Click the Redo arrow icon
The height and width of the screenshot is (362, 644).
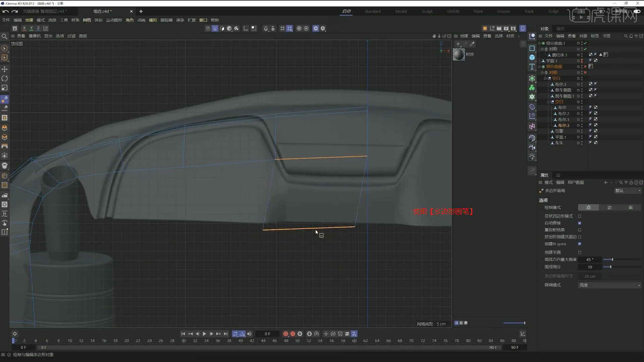(14, 11)
